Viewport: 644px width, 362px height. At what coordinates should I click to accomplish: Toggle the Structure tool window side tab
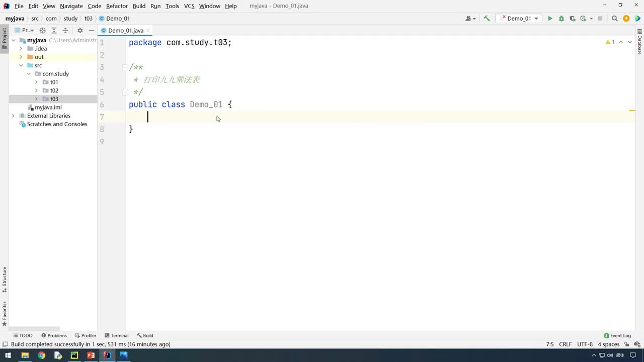point(5,280)
